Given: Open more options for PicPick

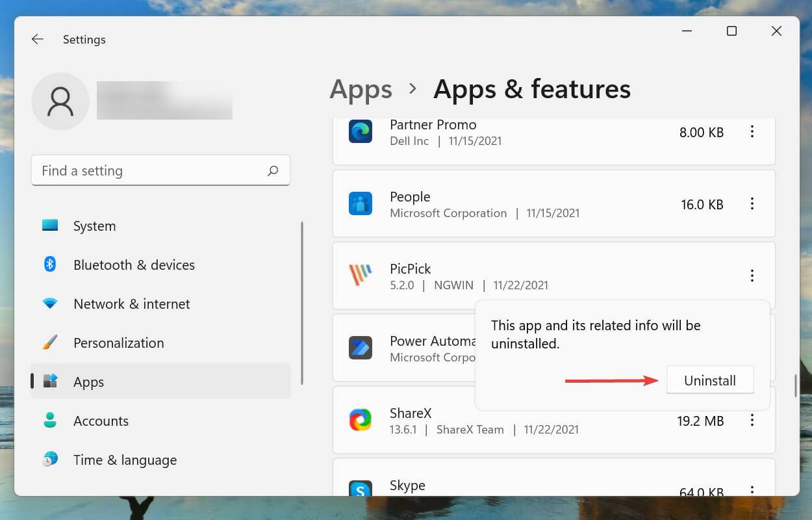Looking at the screenshot, I should click(752, 276).
